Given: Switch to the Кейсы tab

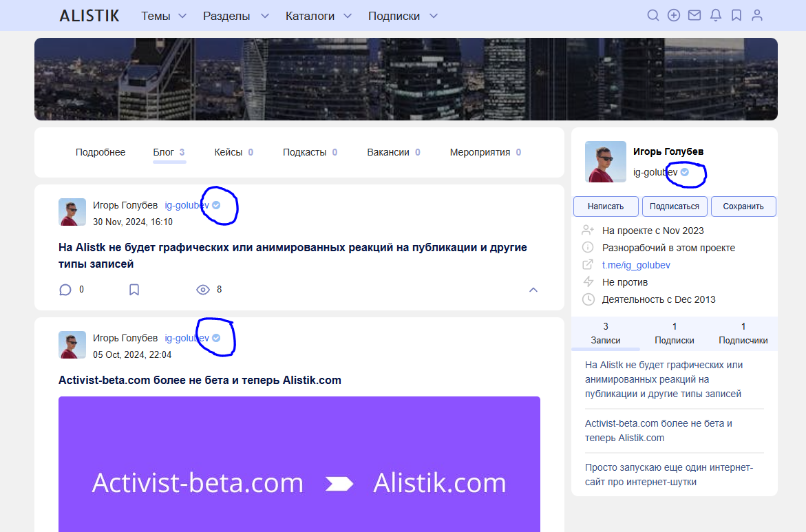Looking at the screenshot, I should click(x=228, y=152).
